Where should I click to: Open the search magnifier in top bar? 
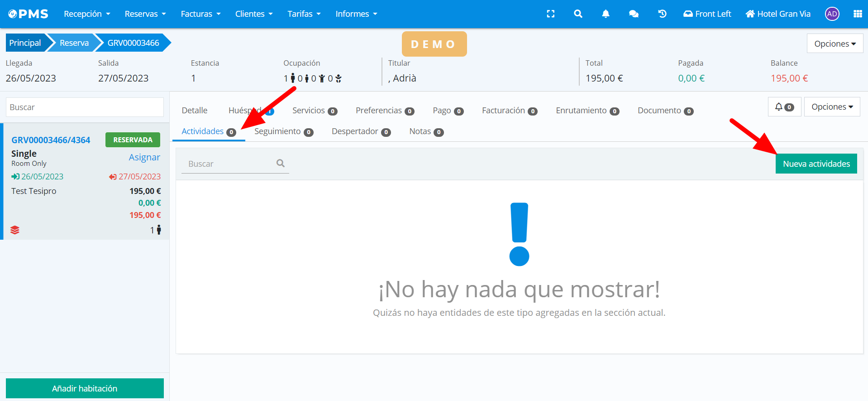click(x=578, y=14)
